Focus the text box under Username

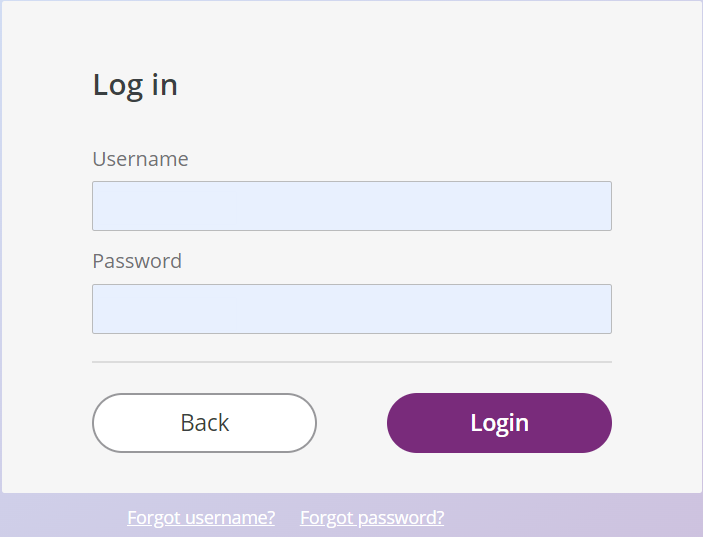coord(351,206)
